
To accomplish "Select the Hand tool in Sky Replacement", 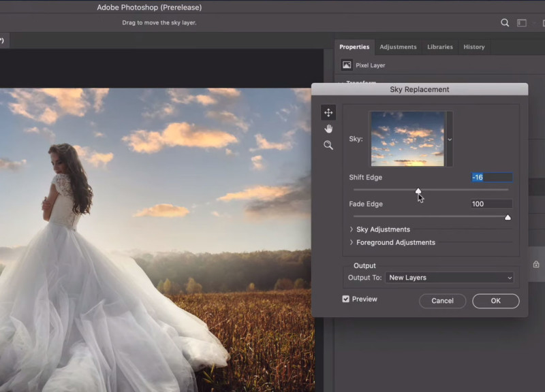I will click(x=328, y=129).
